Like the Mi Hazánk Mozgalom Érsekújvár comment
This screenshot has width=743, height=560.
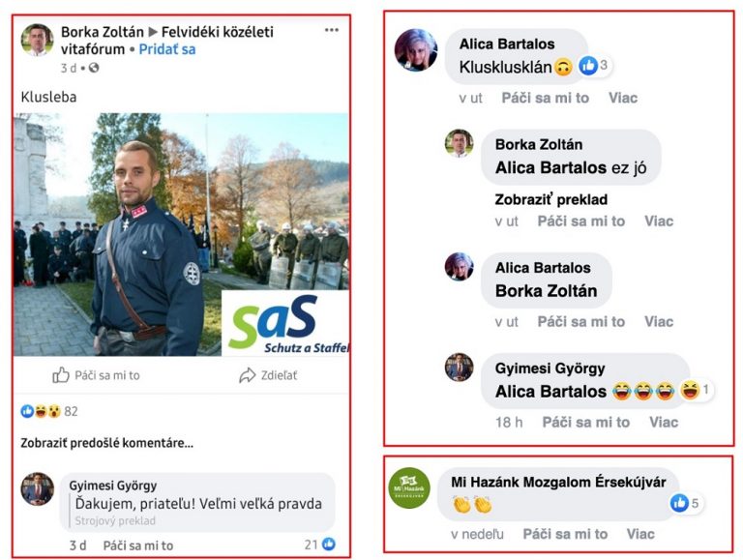[565, 534]
